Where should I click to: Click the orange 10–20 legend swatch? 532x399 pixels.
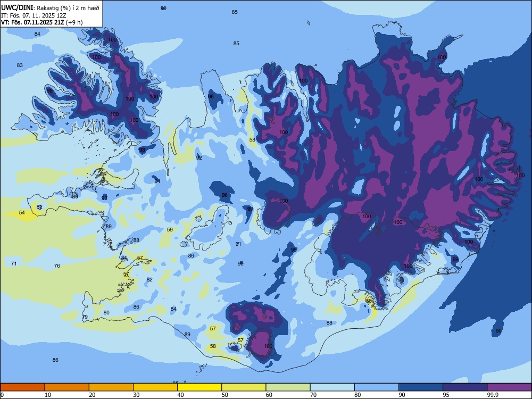[x=67, y=387]
